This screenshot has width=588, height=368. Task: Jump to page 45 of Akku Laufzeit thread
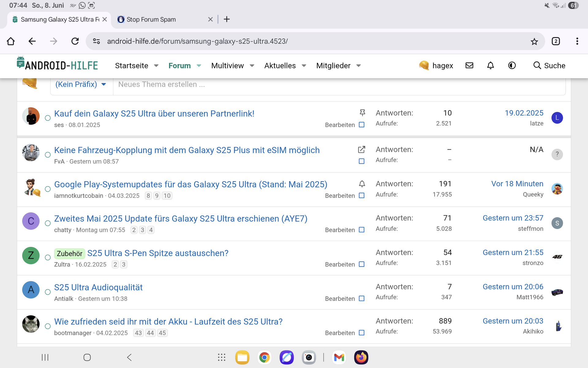162,333
